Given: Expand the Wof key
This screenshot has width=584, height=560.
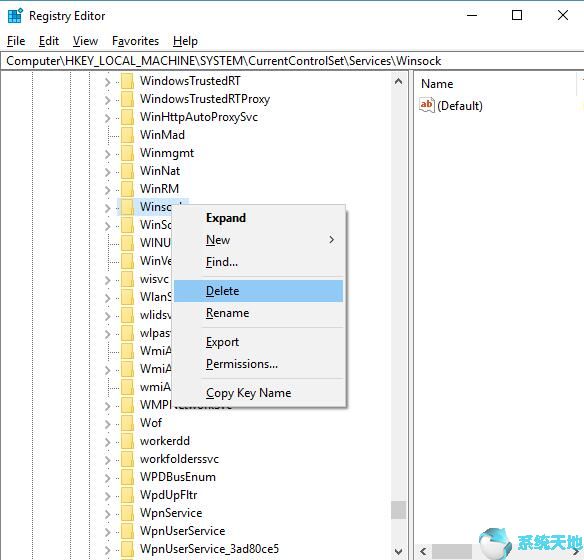Looking at the screenshot, I should point(108,424).
